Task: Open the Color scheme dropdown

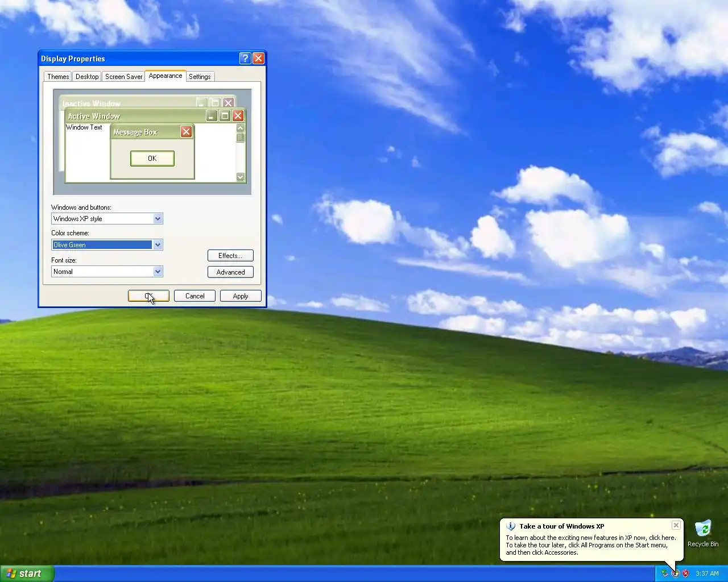Action: click(158, 245)
